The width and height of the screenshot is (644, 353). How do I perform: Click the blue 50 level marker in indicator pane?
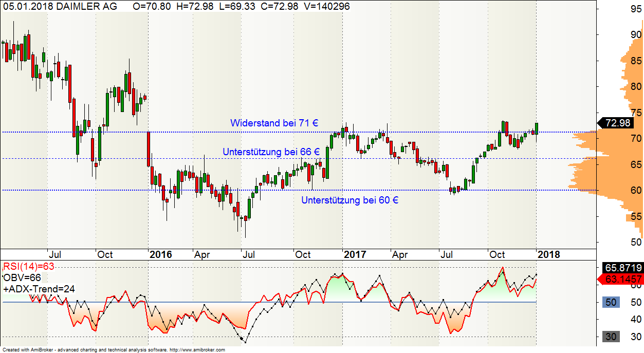(x=611, y=302)
